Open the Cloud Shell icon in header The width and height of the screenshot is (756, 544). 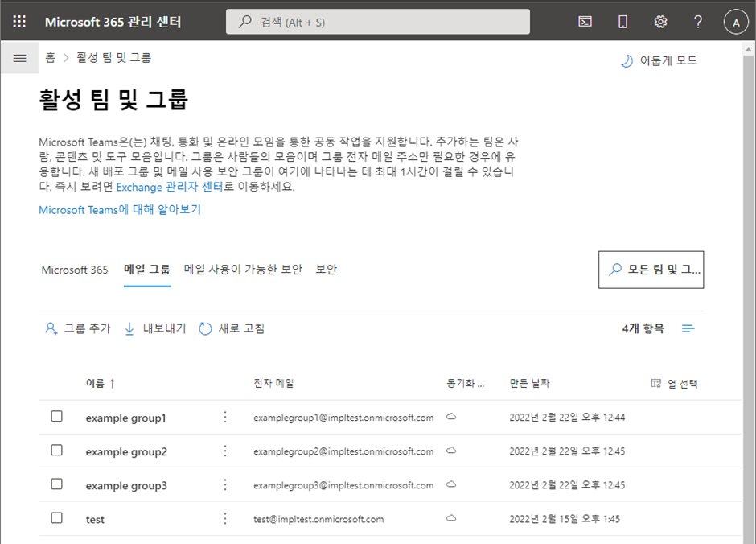point(585,22)
